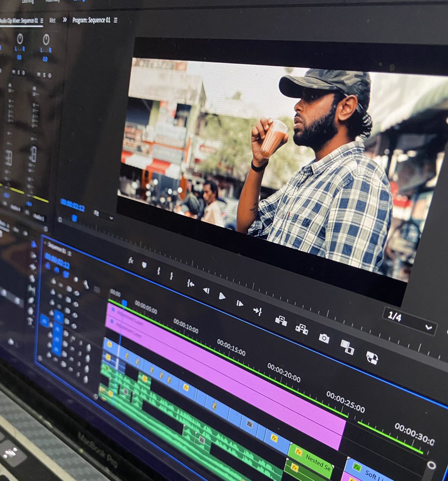Click the Mark Out button
This screenshot has width=448, height=481.
(171, 276)
